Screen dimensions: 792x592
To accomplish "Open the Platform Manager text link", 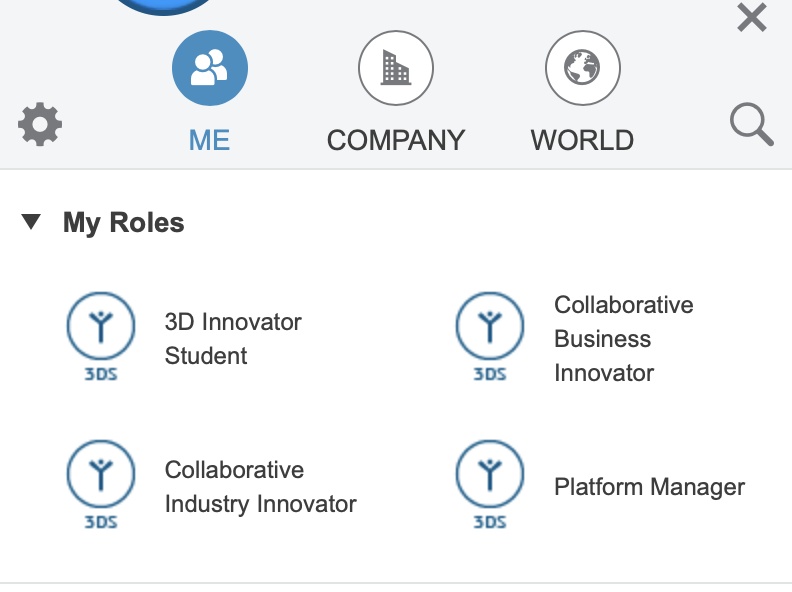I will 649,487.
